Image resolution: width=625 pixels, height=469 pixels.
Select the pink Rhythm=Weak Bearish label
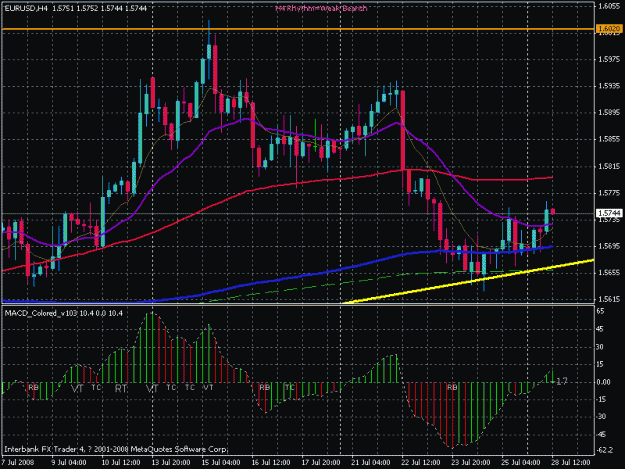click(x=321, y=8)
